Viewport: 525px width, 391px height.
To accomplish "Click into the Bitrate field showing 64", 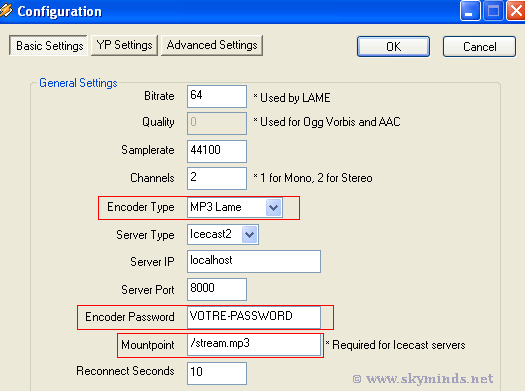I will coord(217,96).
